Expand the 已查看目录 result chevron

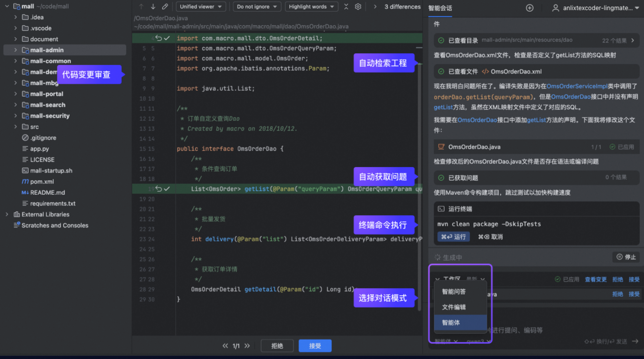click(633, 40)
